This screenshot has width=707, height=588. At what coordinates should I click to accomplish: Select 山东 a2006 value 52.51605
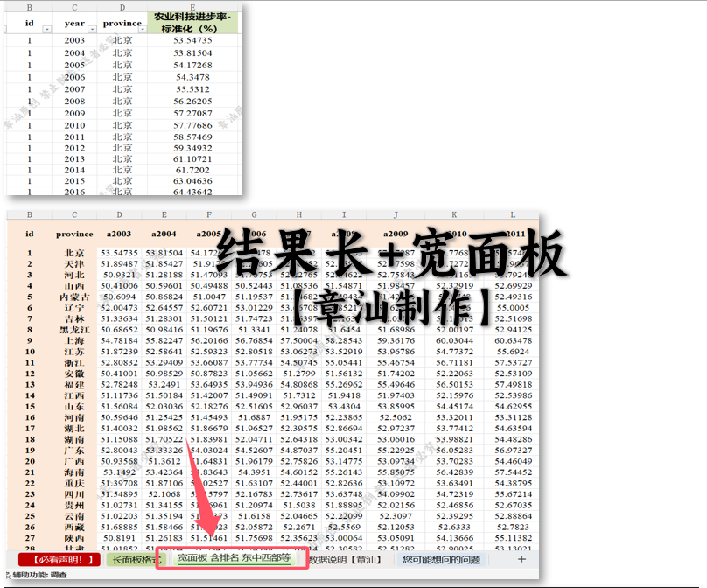pos(254,407)
